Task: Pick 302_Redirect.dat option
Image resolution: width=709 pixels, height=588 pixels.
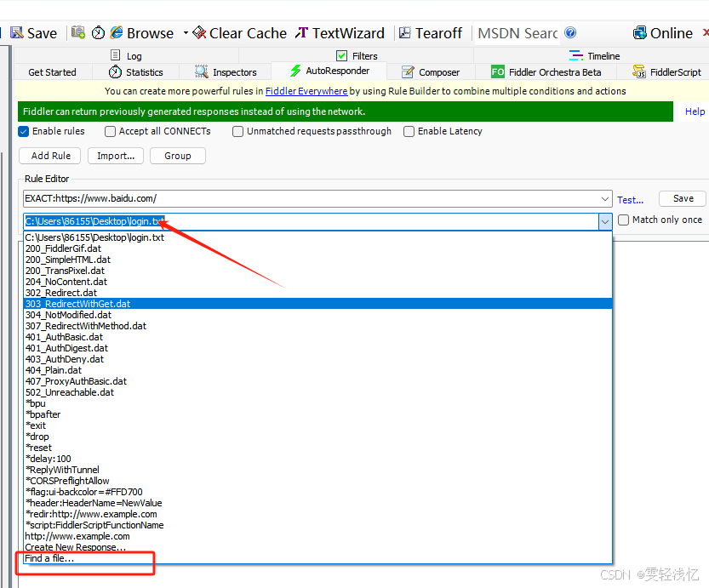Action: 317,293
